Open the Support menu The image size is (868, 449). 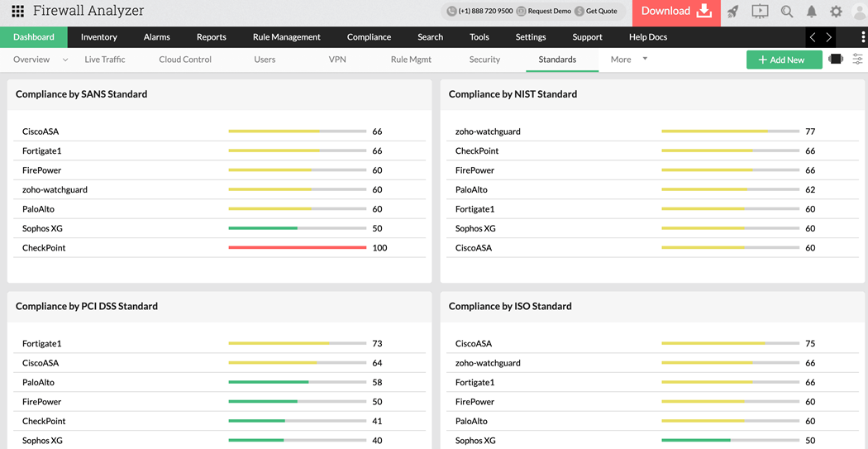point(587,37)
